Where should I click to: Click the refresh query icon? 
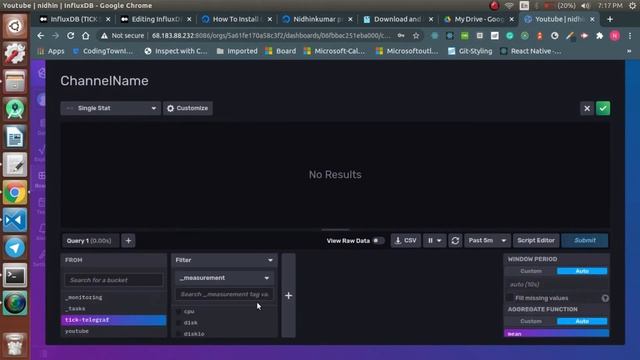pos(455,241)
